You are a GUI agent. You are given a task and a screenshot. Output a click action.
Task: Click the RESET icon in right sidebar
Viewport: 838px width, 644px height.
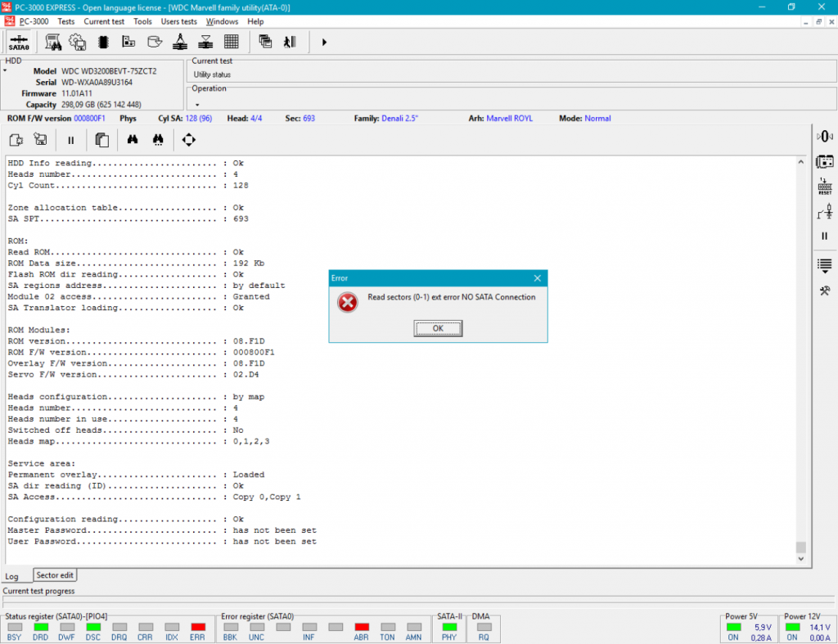click(x=825, y=187)
